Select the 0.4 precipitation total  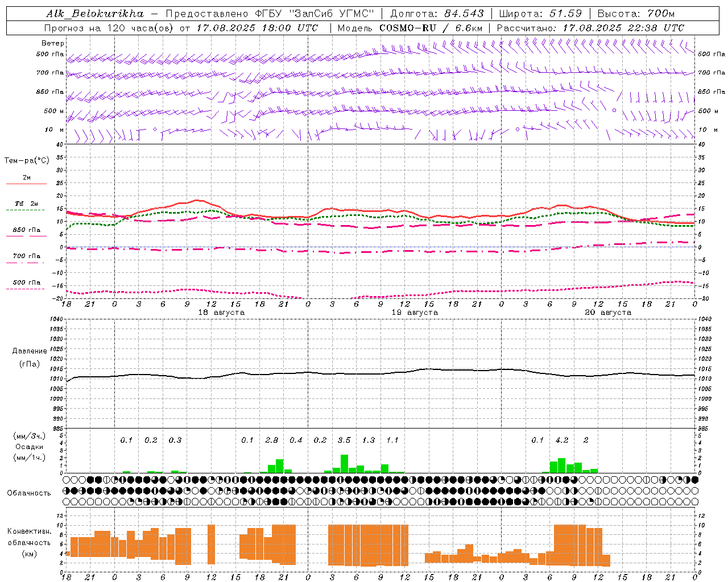point(296,440)
